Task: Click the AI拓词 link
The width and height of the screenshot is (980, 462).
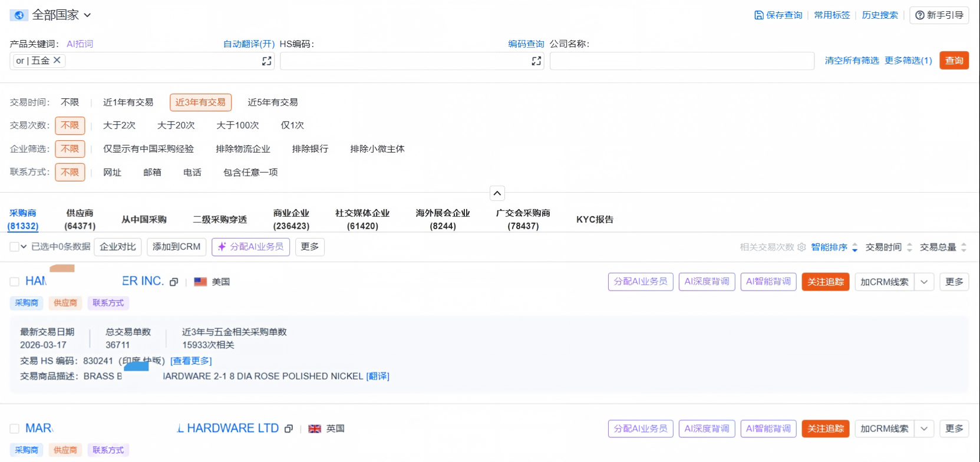Action: (x=80, y=44)
